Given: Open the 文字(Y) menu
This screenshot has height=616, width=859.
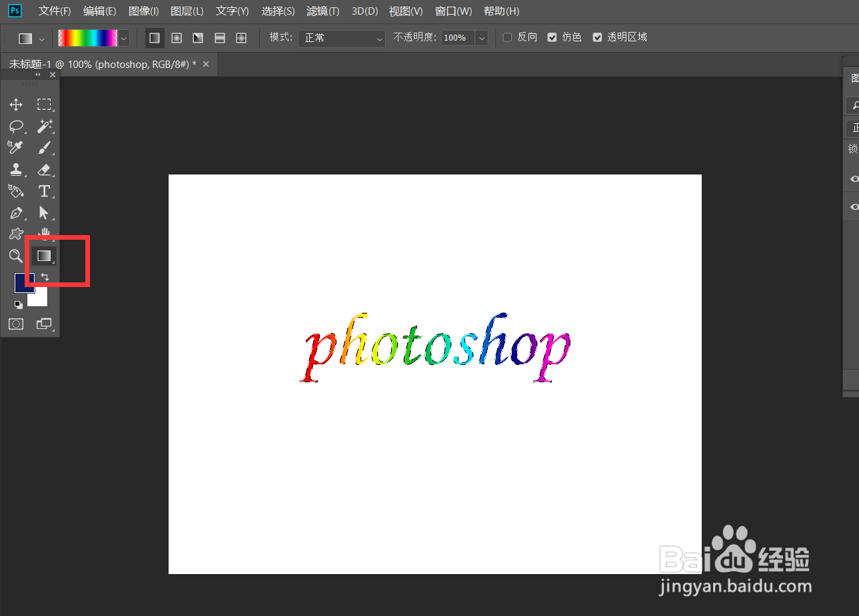Looking at the screenshot, I should 232,11.
